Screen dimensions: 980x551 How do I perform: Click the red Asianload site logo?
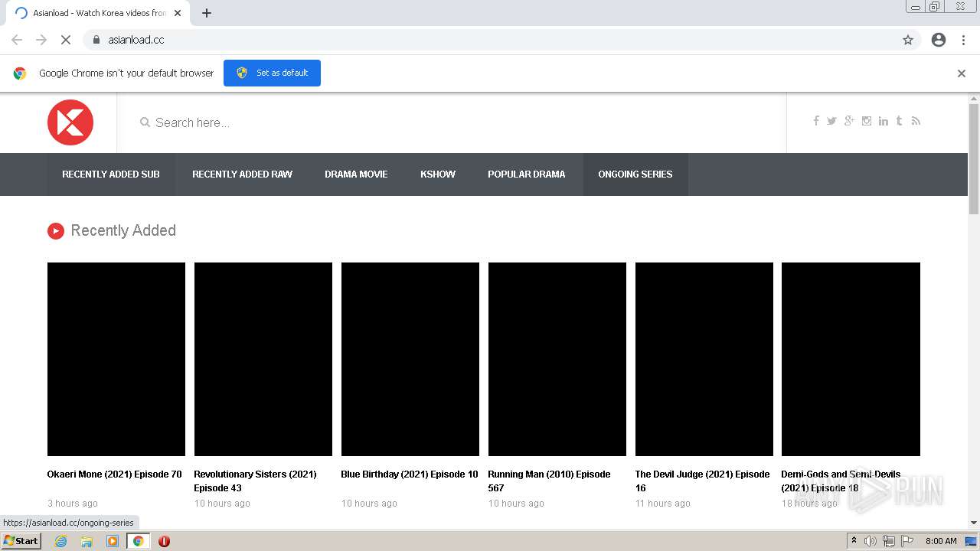click(70, 122)
